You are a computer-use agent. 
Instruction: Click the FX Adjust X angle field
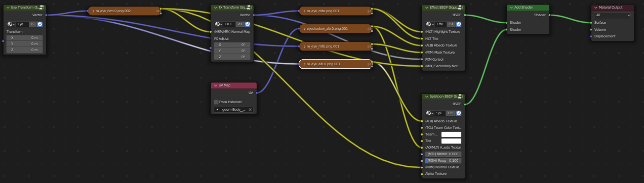(x=232, y=44)
